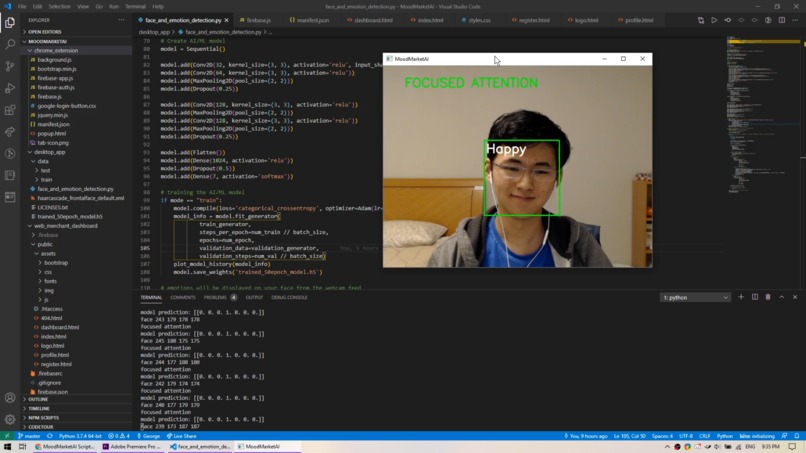Expand the CODETOUR section
The height and width of the screenshot is (453, 806).
point(76,427)
